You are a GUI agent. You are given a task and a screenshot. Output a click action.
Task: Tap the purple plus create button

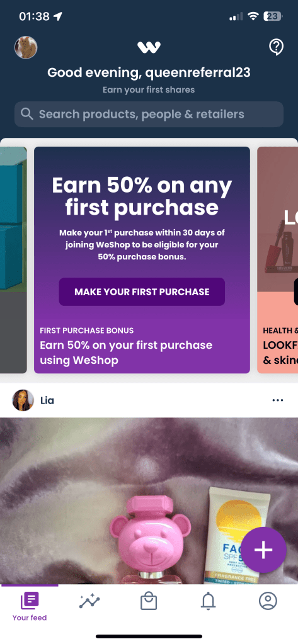pyautogui.click(x=263, y=550)
